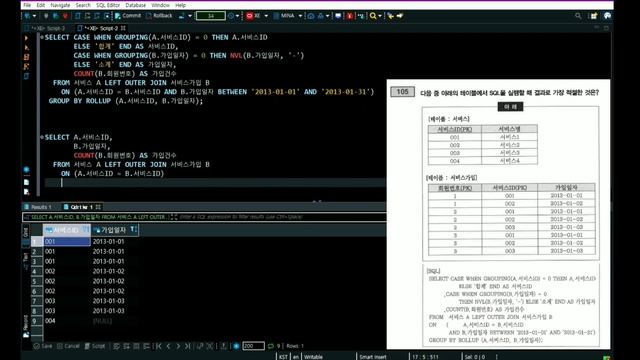Go to previous row navigation icon
The image size is (640, 360).
tap(168, 346)
